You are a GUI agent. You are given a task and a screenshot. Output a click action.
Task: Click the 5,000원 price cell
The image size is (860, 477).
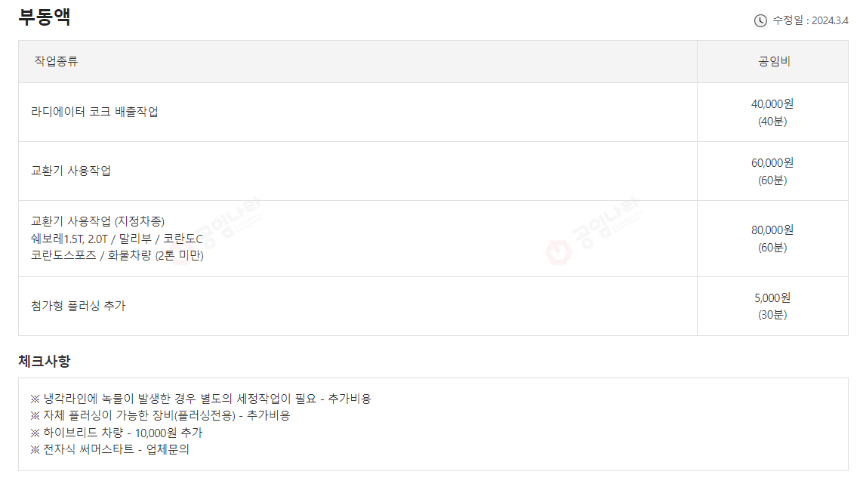772,306
